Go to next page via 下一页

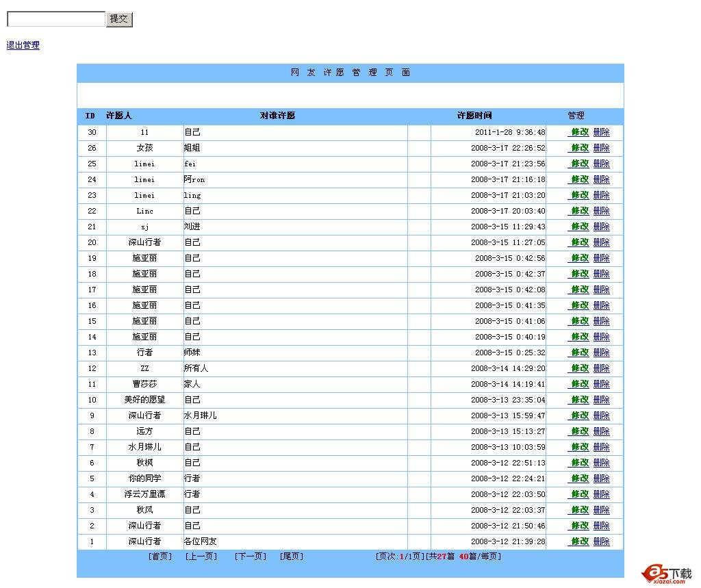(x=251, y=557)
